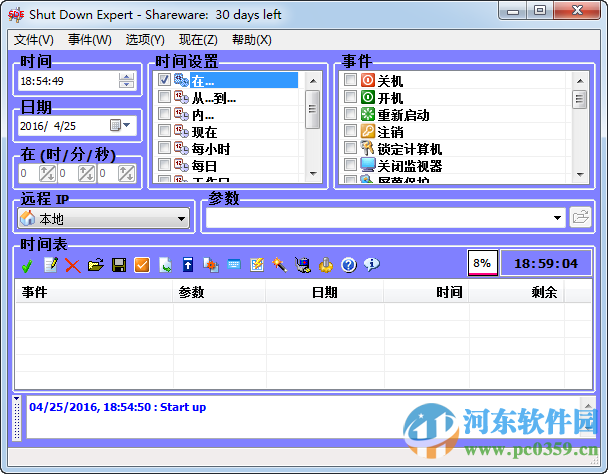Screen dimensions: 608x474
Task: Click the 18:59:04 clock display
Action: pyautogui.click(x=546, y=263)
